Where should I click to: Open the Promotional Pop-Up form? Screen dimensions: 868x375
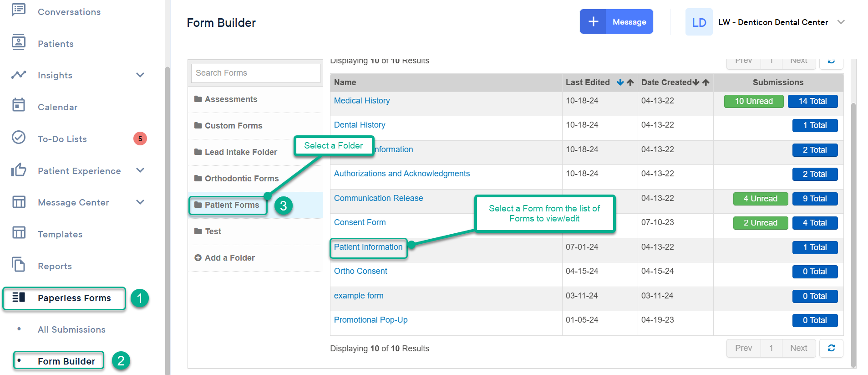[371, 320]
